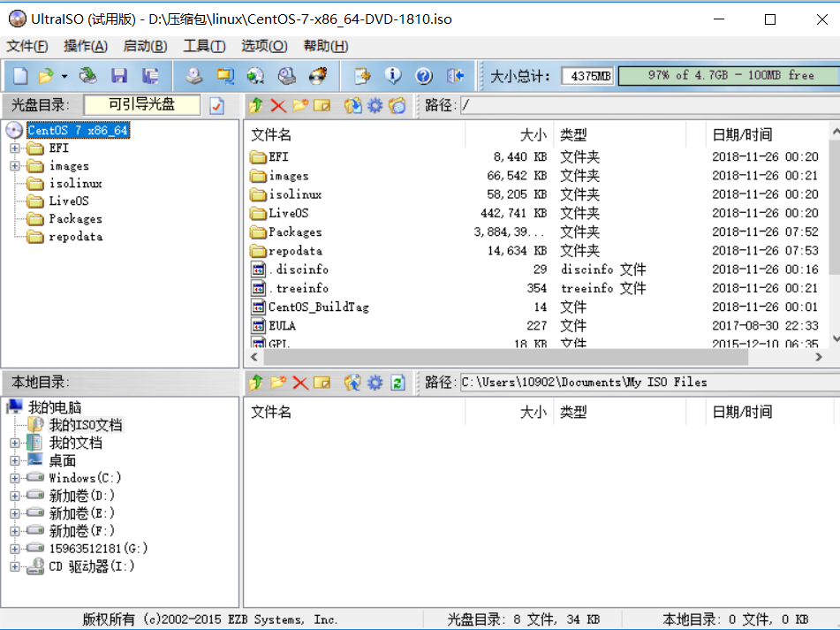Screen dimensions: 840x630
Task: Open the 文件(F) menu
Action: click(27, 46)
